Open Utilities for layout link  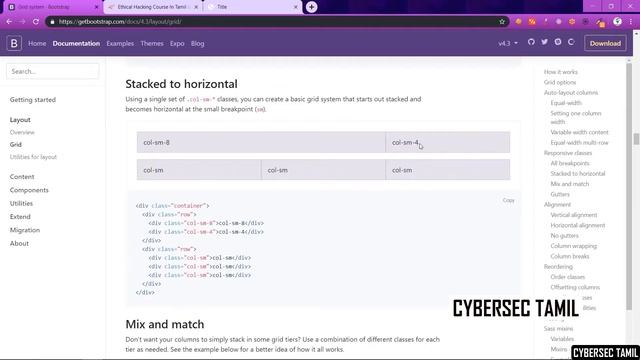click(33, 157)
